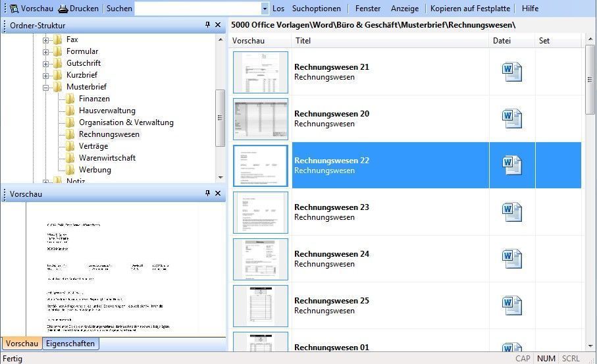Switch to the Eigenschaften tab
Viewport: 597px width, 364px height.
pos(70,344)
